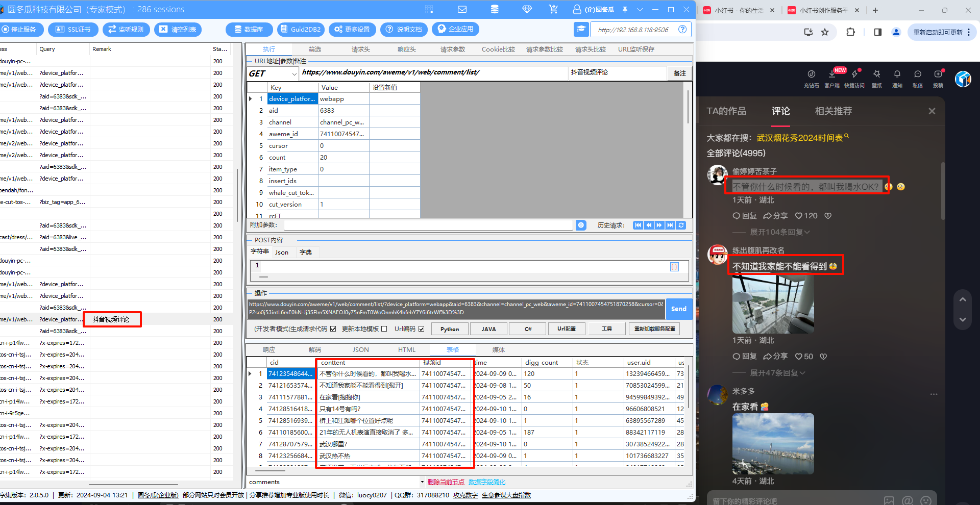Image resolution: width=980 pixels, height=505 pixels.
Task: Click the 附加参数 input field
Action: point(429,225)
